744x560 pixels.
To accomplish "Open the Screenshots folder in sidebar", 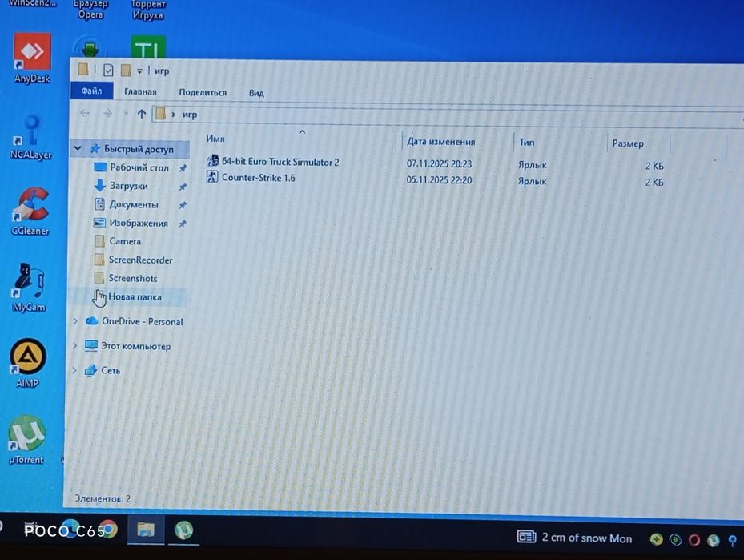I will point(133,278).
